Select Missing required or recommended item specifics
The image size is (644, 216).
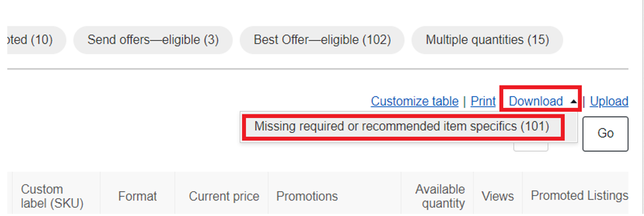point(401,126)
